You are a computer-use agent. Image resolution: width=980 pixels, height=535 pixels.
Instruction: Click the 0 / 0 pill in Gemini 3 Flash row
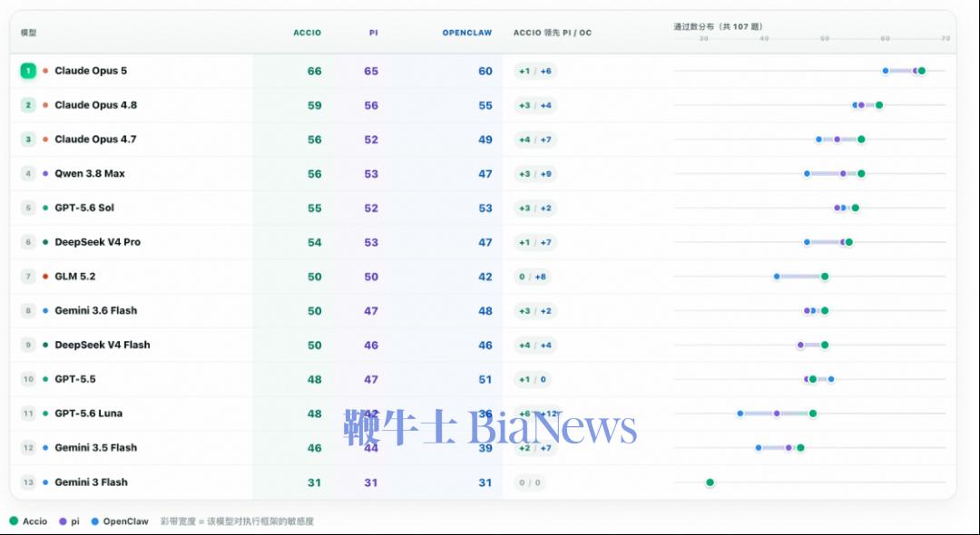point(529,482)
